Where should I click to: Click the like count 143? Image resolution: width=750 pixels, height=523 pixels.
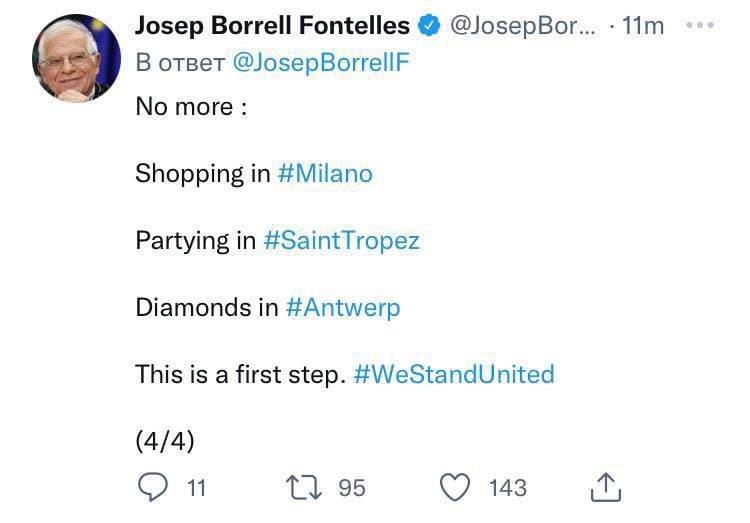507,488
